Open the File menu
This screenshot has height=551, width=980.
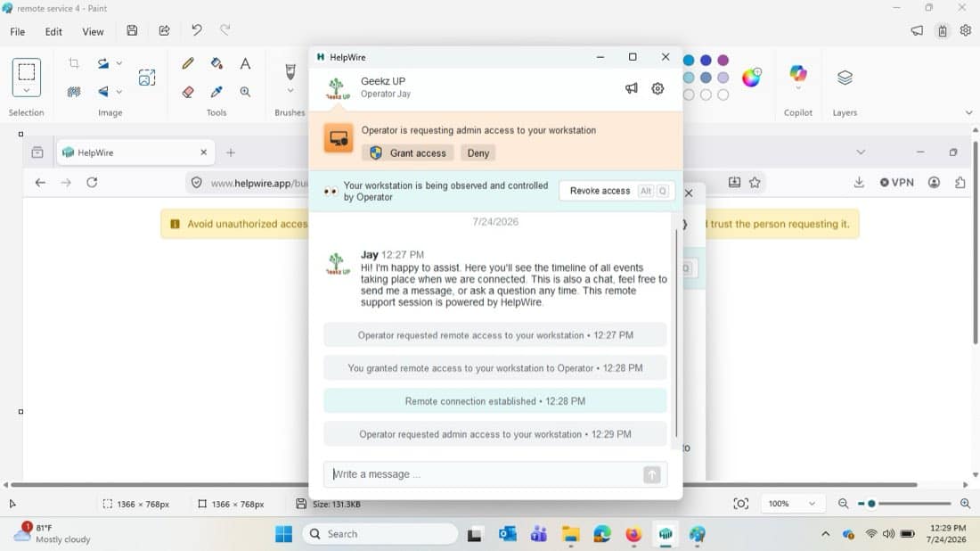click(x=18, y=32)
